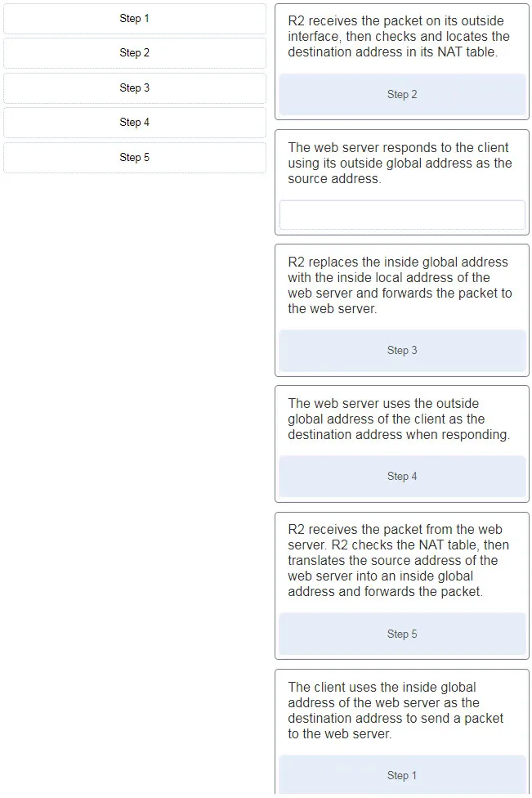532x798 pixels.
Task: Pick the unplaced Step 3 tile in source list
Action: point(134,88)
